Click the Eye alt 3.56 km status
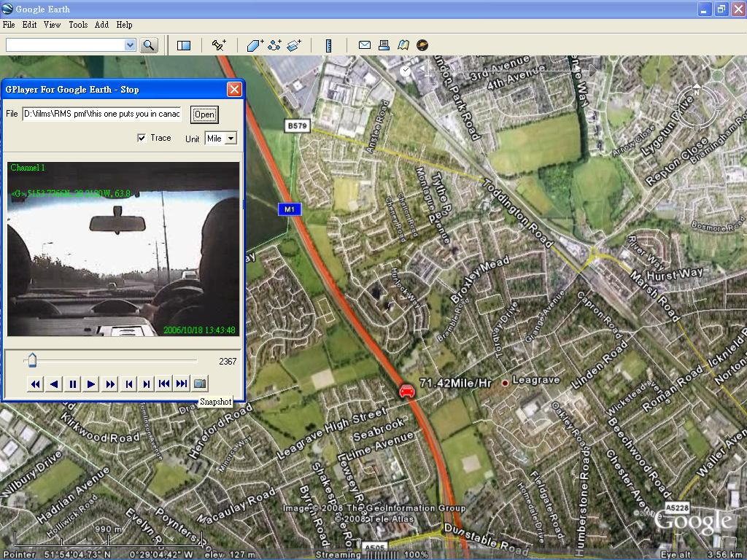The image size is (747, 560). click(703, 555)
